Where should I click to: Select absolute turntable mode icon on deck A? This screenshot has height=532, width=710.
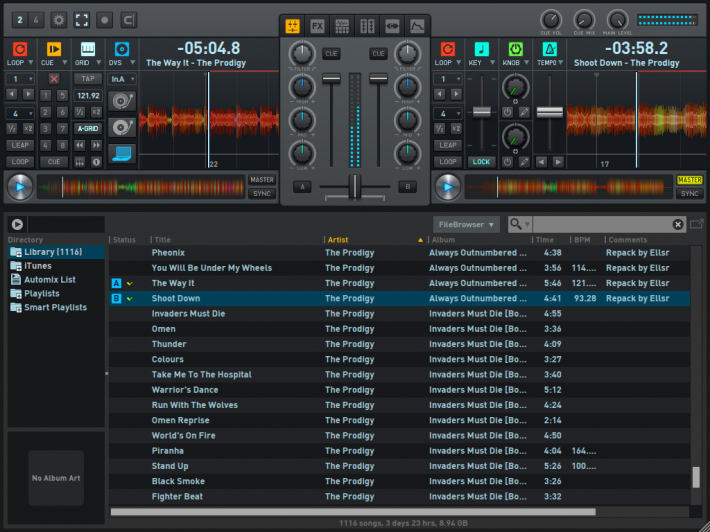click(122, 101)
